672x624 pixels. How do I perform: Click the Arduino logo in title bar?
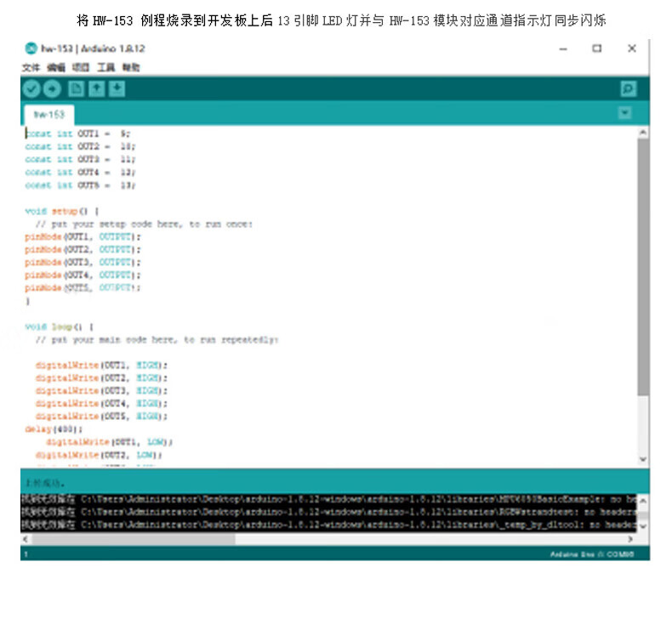[31, 48]
